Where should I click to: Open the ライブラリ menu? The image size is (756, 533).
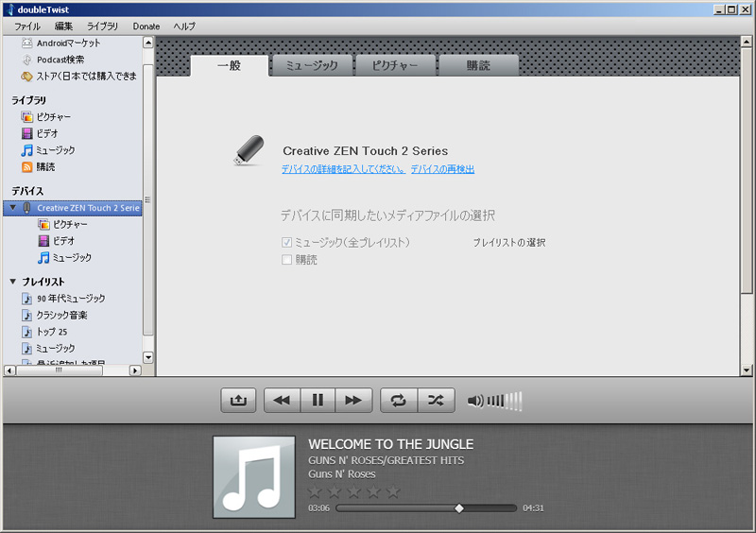[102, 26]
